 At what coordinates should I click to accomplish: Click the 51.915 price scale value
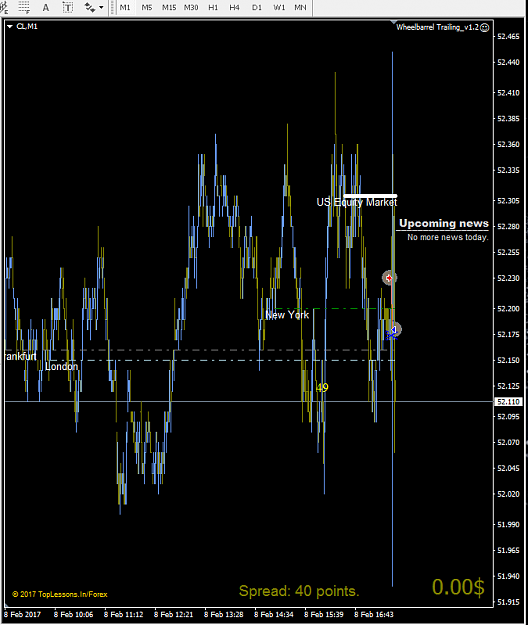tap(508, 602)
